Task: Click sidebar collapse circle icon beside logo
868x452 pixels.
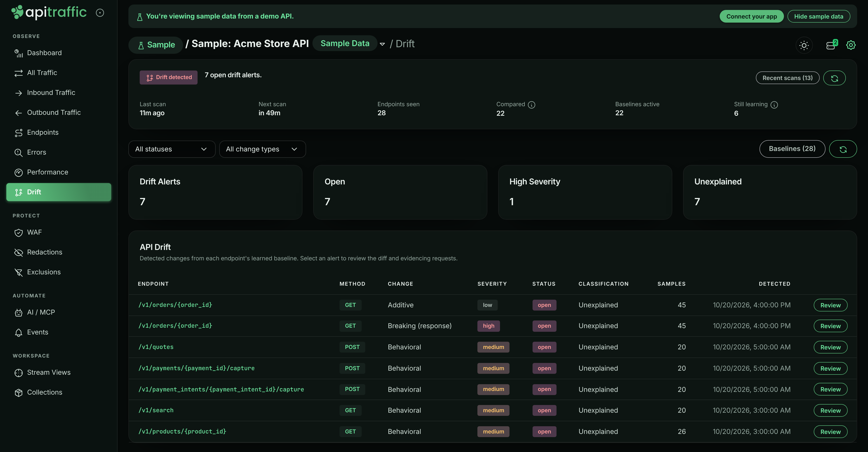Action: point(100,13)
